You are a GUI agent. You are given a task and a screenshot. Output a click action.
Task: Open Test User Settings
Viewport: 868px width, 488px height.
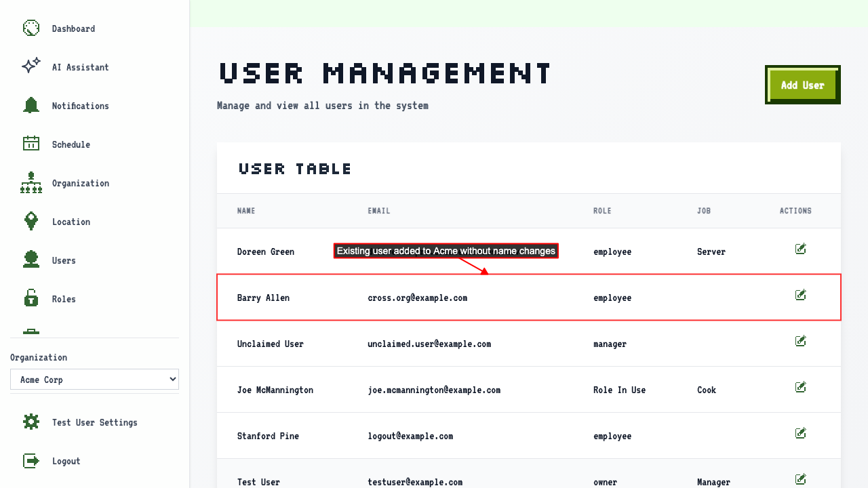[95, 422]
